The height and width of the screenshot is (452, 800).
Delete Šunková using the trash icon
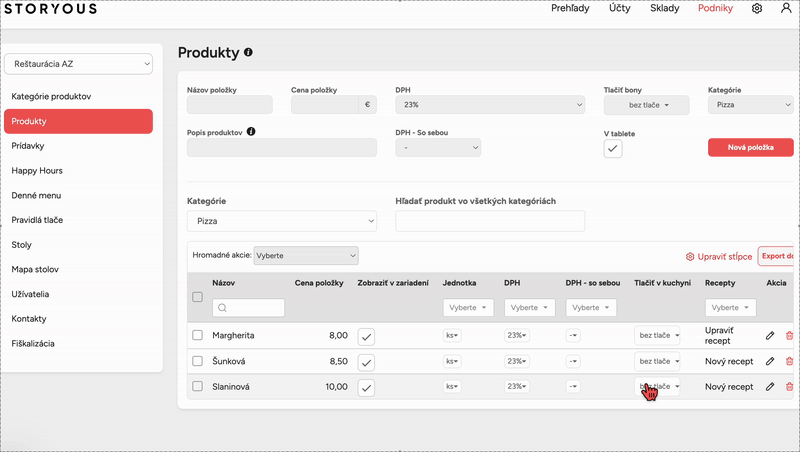[x=789, y=361]
